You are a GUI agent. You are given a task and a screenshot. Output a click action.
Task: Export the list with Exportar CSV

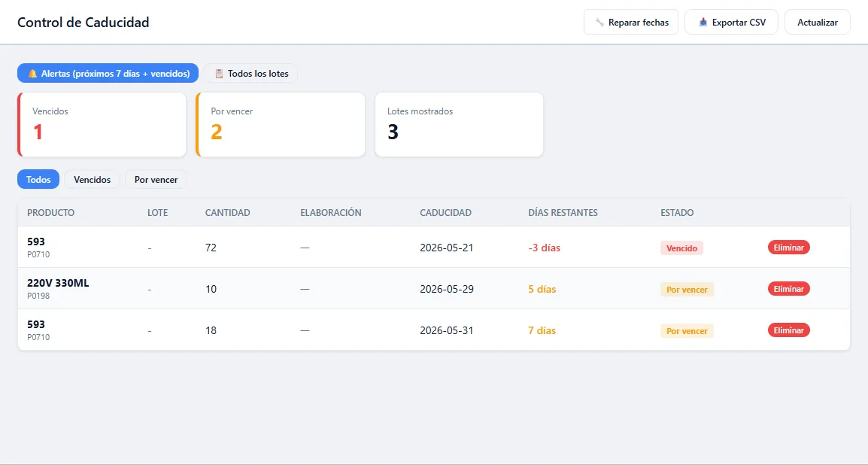[x=731, y=22]
